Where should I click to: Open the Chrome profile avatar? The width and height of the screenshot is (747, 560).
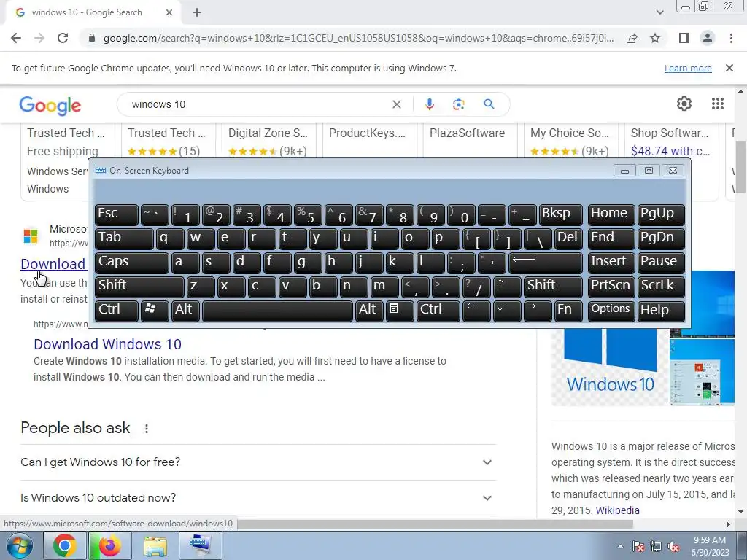(x=708, y=38)
